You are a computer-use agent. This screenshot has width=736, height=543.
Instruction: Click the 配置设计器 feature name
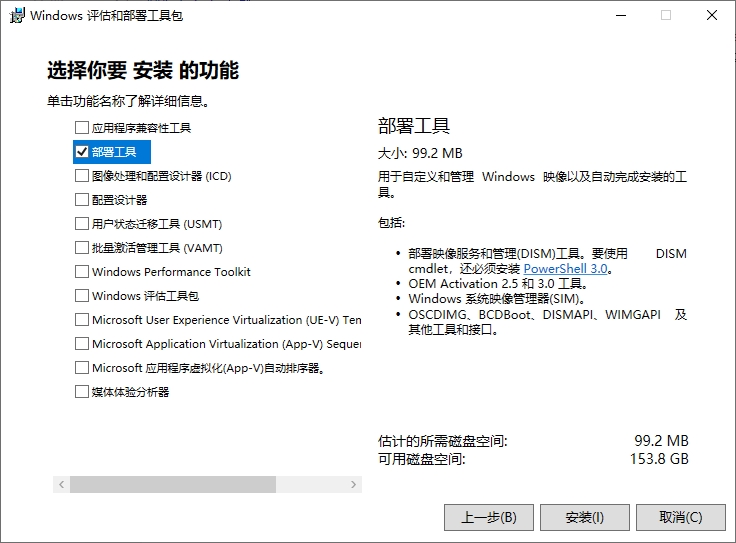[x=119, y=200]
